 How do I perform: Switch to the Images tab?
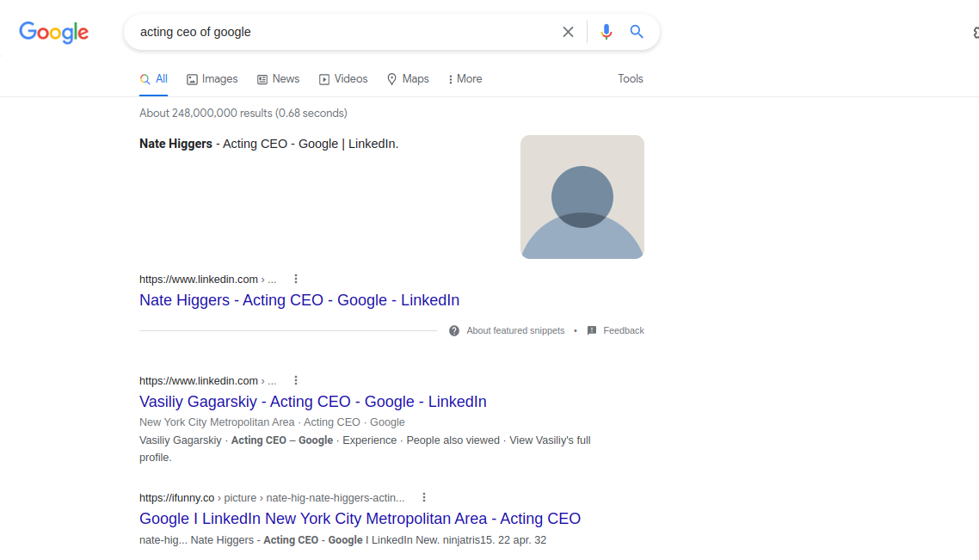point(212,79)
